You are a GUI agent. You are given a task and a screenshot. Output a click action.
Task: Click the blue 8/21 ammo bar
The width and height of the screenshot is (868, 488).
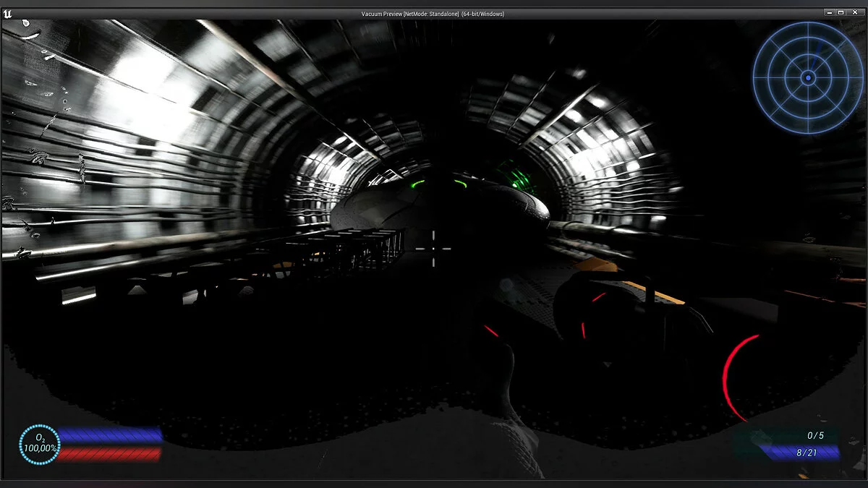tap(799, 453)
